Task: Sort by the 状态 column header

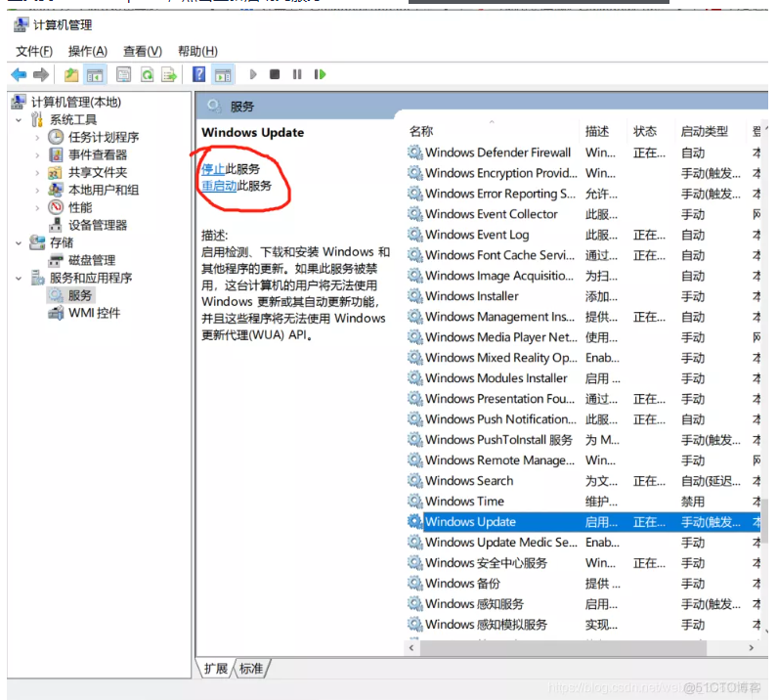Action: [x=645, y=131]
